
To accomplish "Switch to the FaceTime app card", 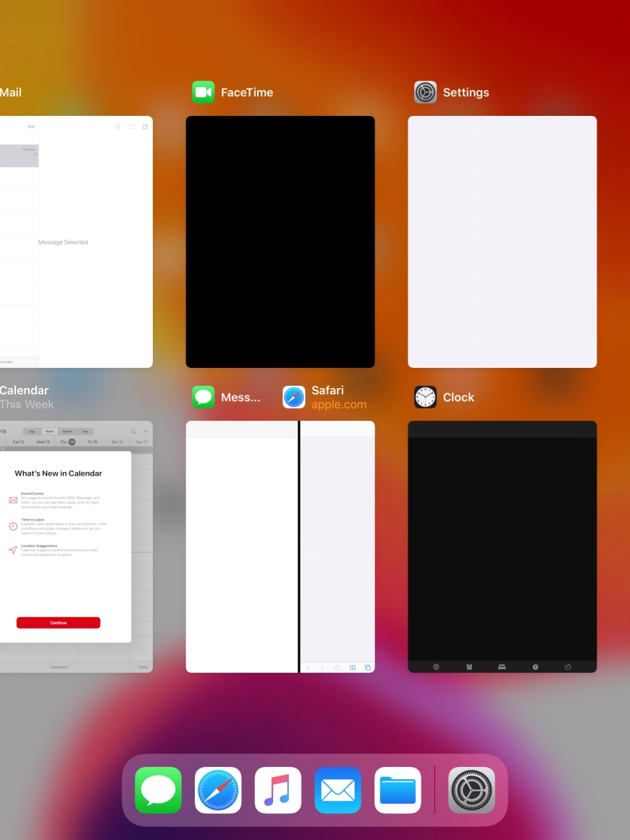I will 280,242.
